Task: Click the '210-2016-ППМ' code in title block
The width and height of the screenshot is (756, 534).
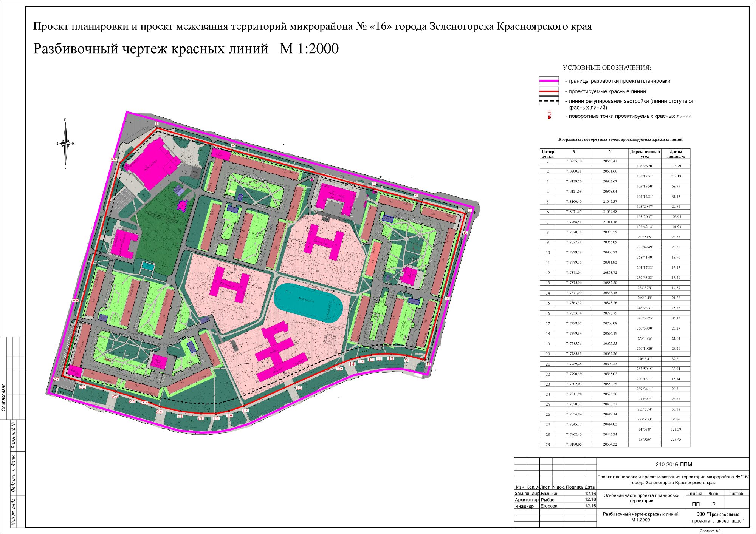Action: [674, 465]
